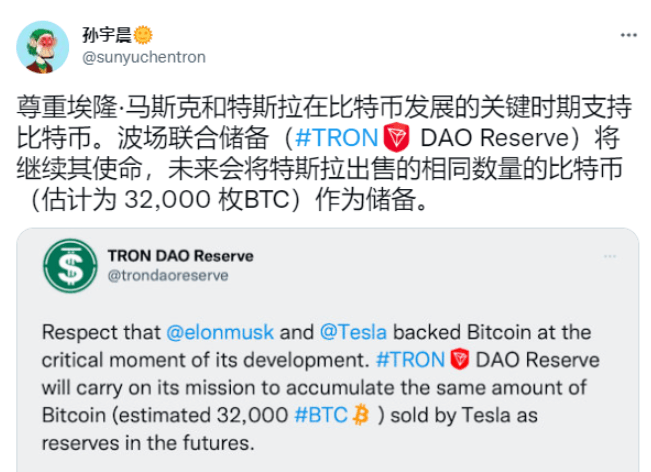Open the quoted tweet via its English text

pyautogui.click(x=300, y=387)
